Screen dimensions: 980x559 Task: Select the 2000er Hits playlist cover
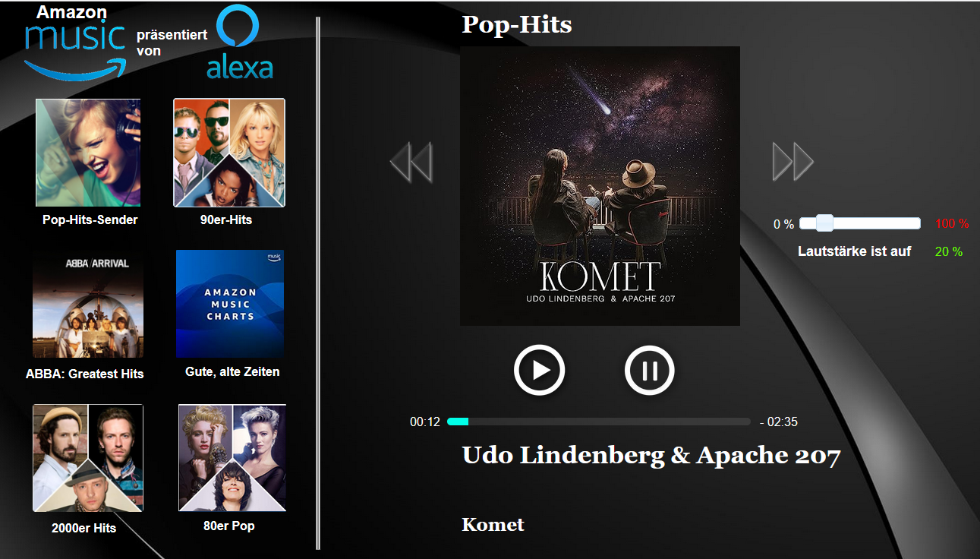[x=88, y=458]
